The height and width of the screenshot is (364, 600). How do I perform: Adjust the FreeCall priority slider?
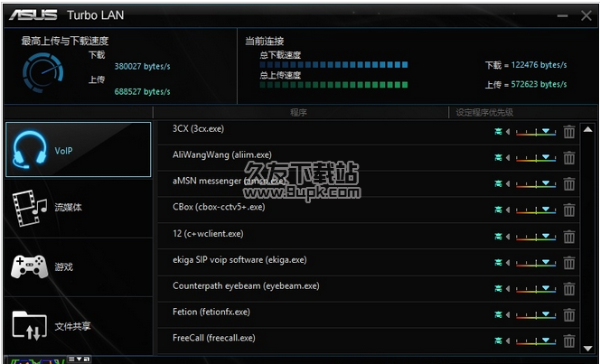[x=536, y=341]
